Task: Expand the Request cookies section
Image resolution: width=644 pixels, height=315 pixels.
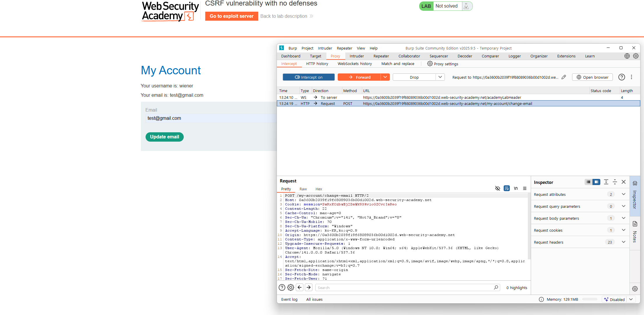Action: pos(623,230)
